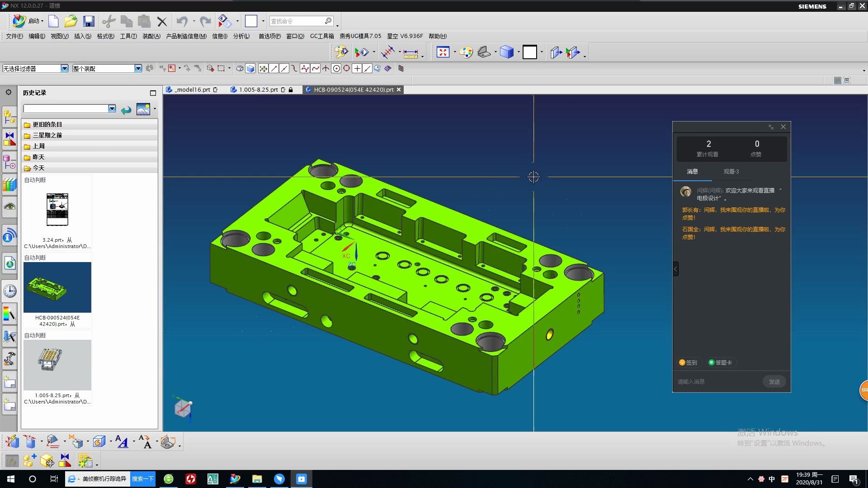This screenshot has width=868, height=488.
Task: Click the Fit view icon
Action: (x=443, y=52)
